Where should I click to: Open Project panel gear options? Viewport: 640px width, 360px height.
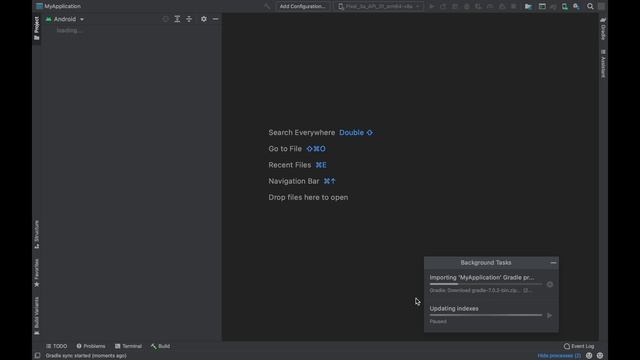(204, 19)
